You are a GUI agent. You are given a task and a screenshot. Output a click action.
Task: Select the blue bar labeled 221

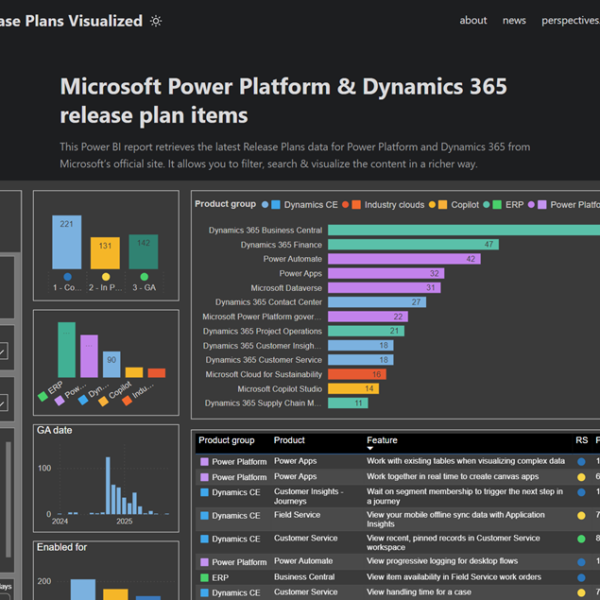coord(67,242)
